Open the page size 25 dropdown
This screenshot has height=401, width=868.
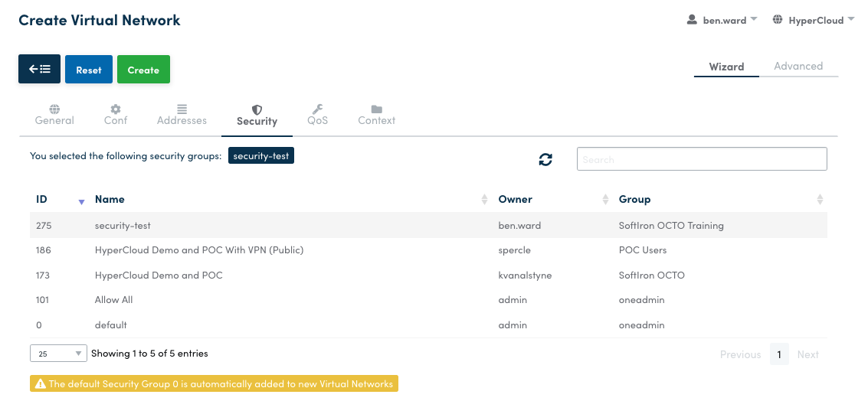(x=58, y=354)
